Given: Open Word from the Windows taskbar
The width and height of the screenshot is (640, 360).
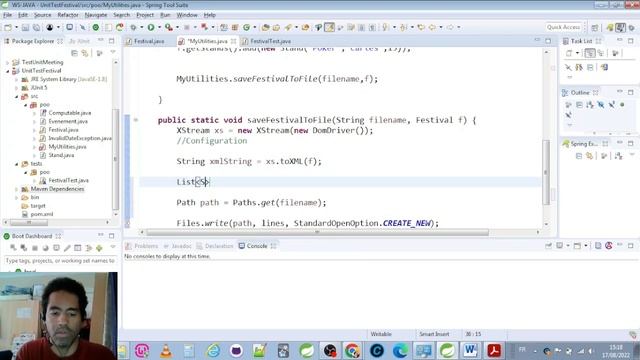Looking at the screenshot, I should pos(470,351).
